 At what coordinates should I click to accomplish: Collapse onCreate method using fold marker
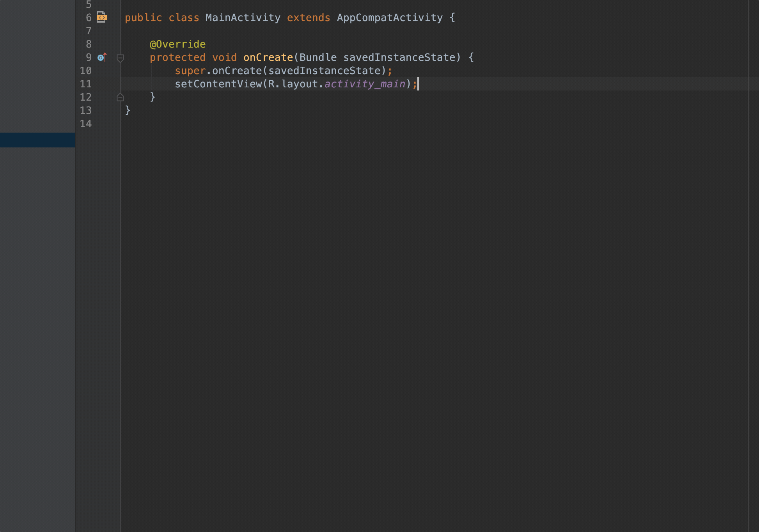click(120, 58)
